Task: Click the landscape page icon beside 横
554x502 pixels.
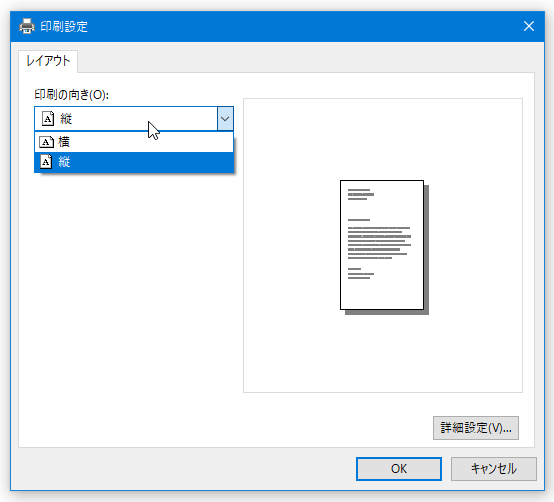Action: (x=46, y=142)
